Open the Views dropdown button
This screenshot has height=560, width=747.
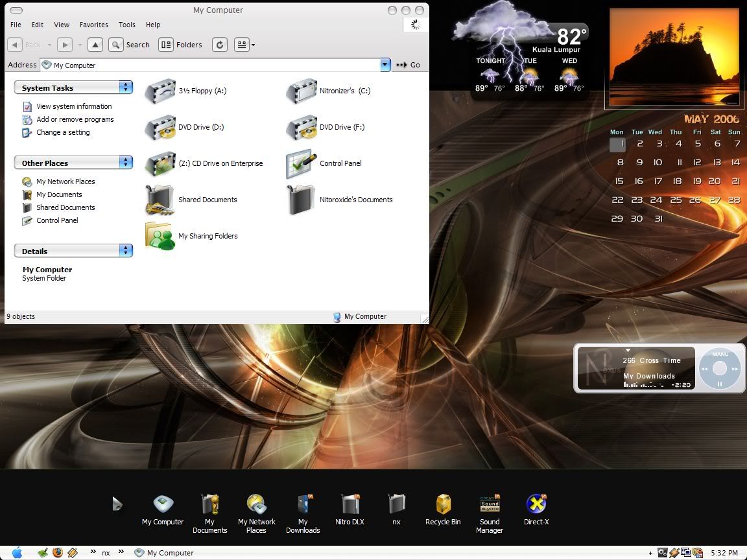244,45
